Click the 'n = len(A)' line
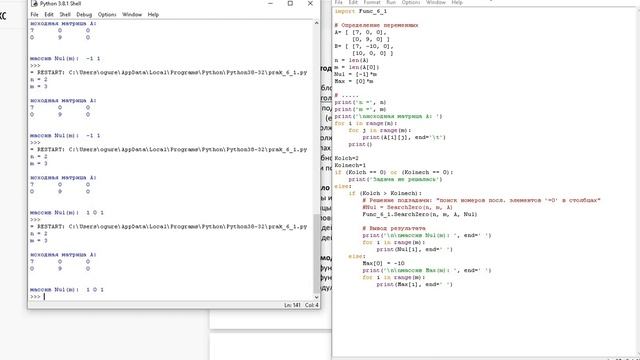 tap(351, 60)
